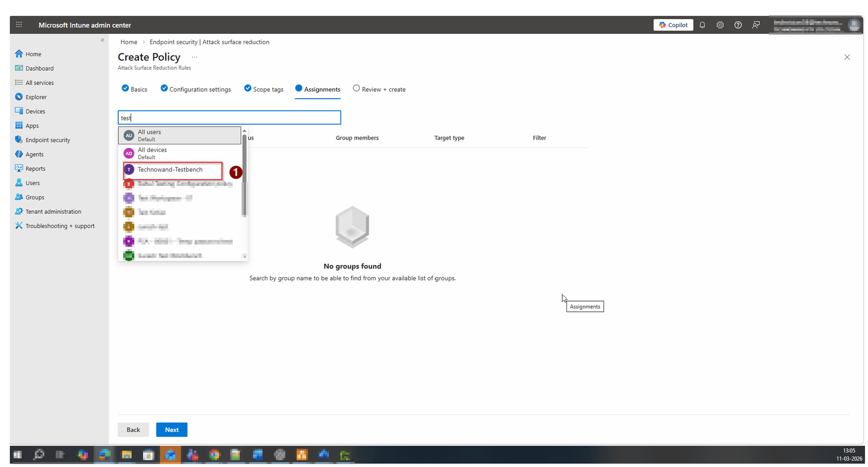
Task: Open the Settings gear in header
Action: 720,25
